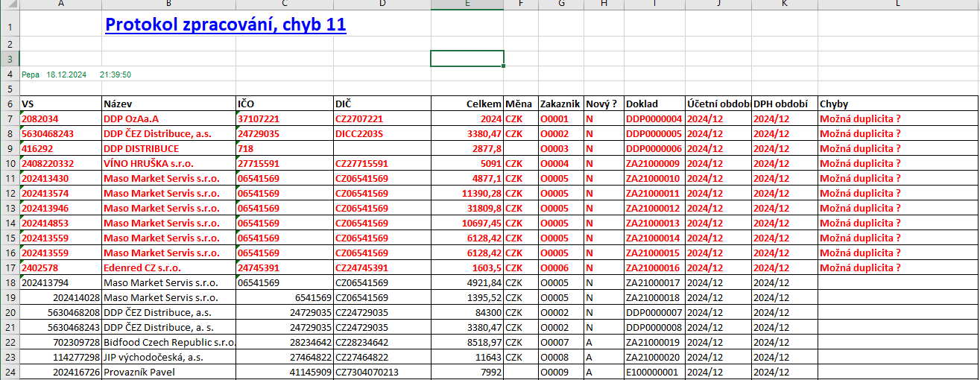The width and height of the screenshot is (980, 380).
Task: Click the 'Doklad' header cell
Action: pos(654,104)
